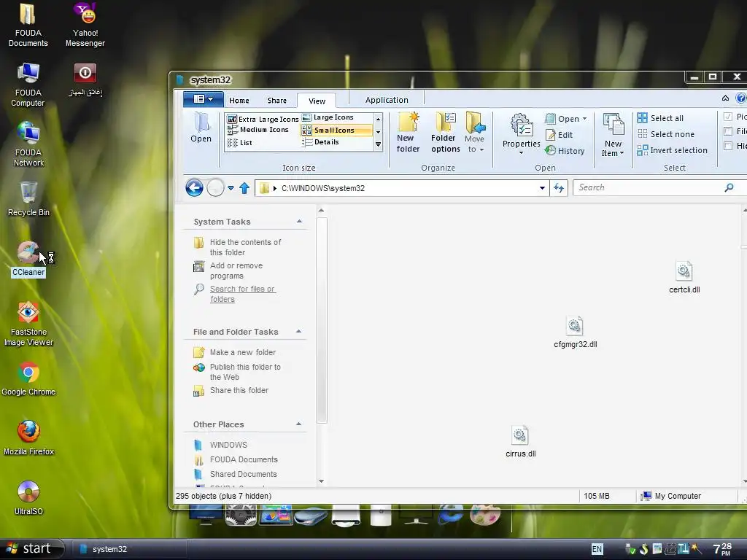Open the cfgmgr32.dll file icon
Screen dimensions: 747x560
click(575, 326)
